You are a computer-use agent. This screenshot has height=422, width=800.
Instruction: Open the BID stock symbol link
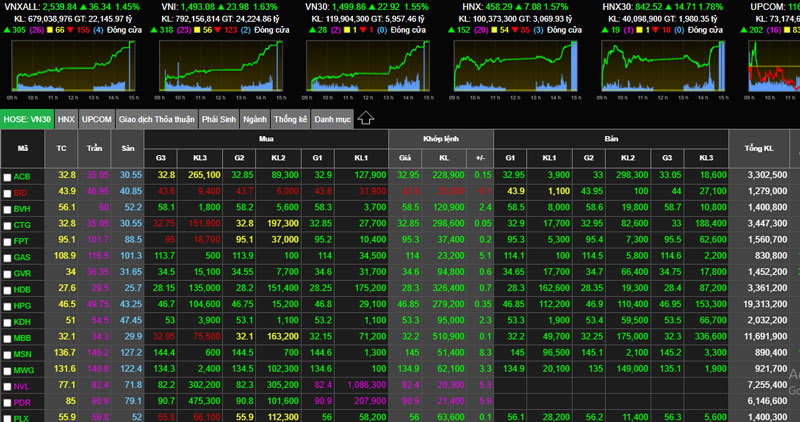click(22, 192)
